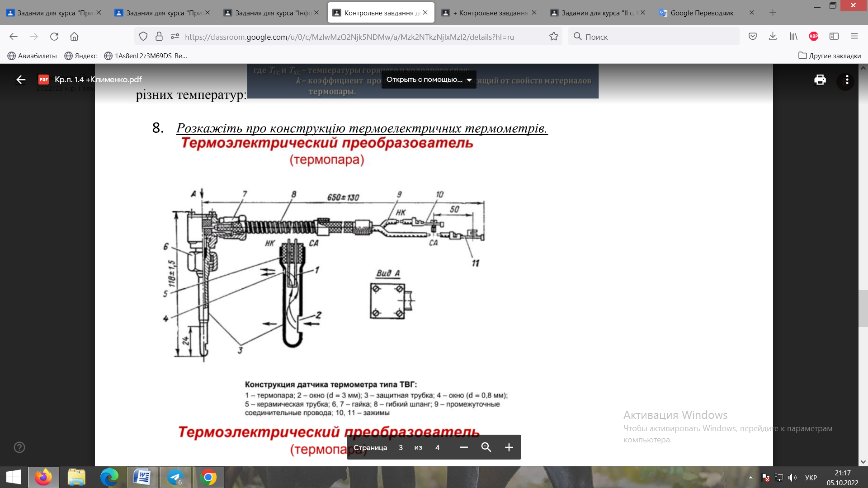Show hidden system tray icons

[x=750, y=478]
